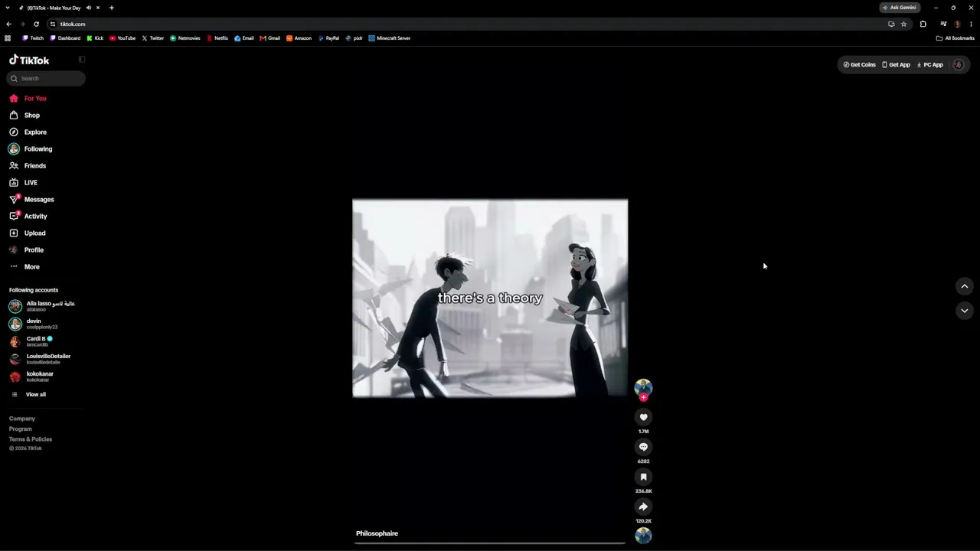Focus the TikTok Search field

[x=47, y=78]
